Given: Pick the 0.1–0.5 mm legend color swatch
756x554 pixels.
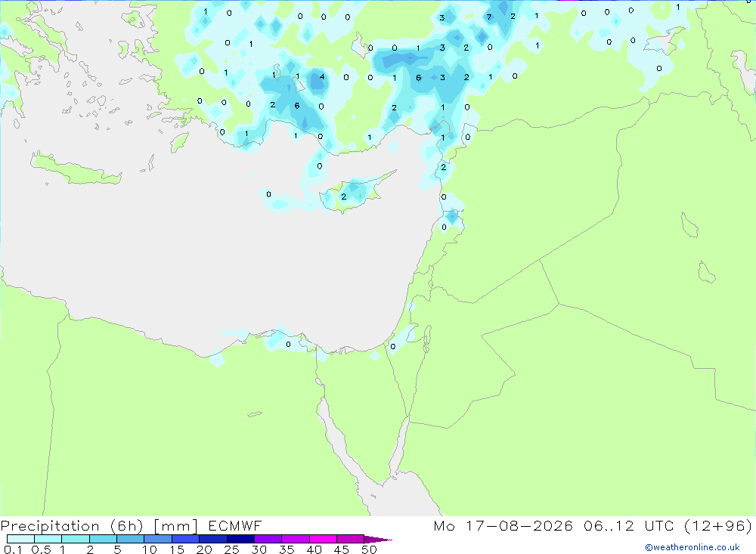Looking at the screenshot, I should point(20,539).
